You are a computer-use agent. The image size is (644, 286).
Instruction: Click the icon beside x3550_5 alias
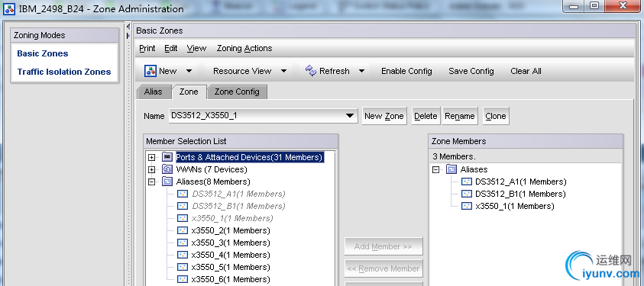pyautogui.click(x=183, y=267)
